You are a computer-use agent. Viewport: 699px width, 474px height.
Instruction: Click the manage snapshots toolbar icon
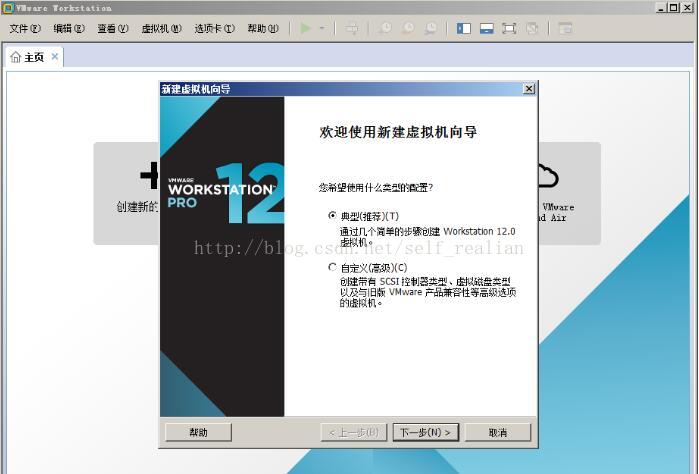431,29
